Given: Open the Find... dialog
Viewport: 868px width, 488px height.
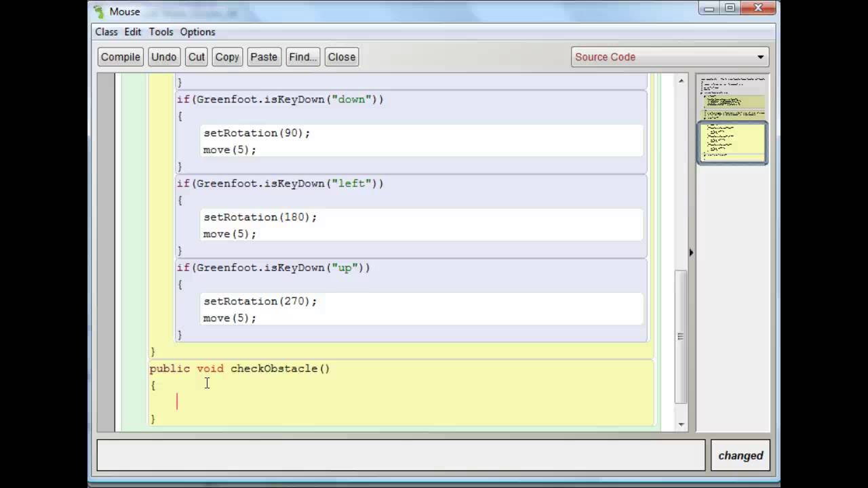Looking at the screenshot, I should pos(303,57).
